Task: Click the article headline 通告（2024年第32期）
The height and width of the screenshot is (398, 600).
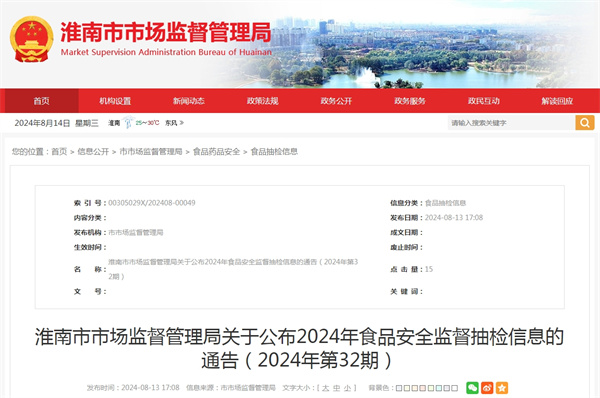Action: 297,360
